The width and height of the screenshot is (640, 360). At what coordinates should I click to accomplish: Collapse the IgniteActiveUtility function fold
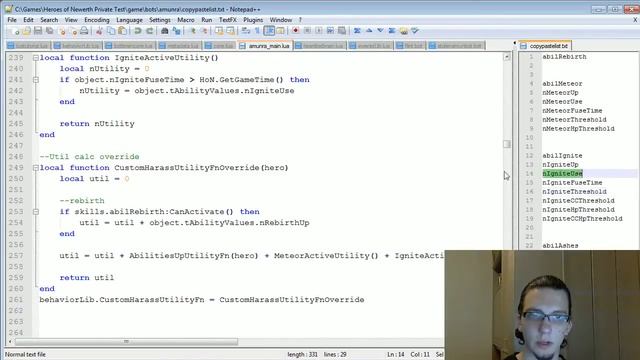(36, 58)
